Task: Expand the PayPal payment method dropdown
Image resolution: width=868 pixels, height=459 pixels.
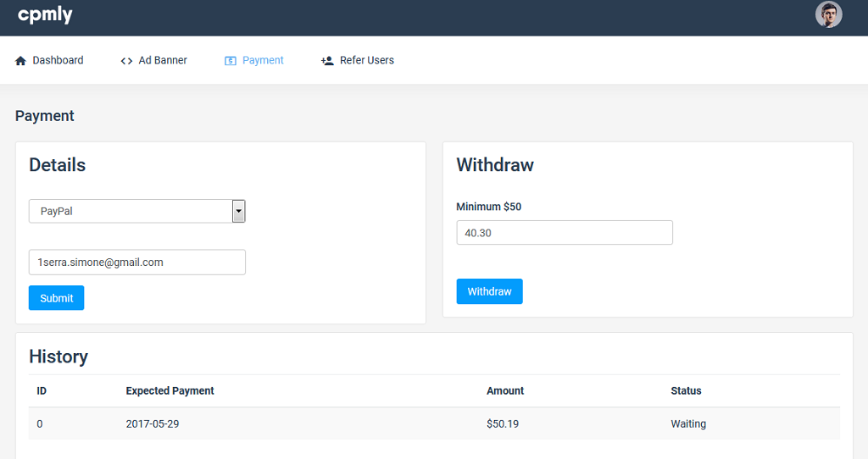Action: point(136,211)
